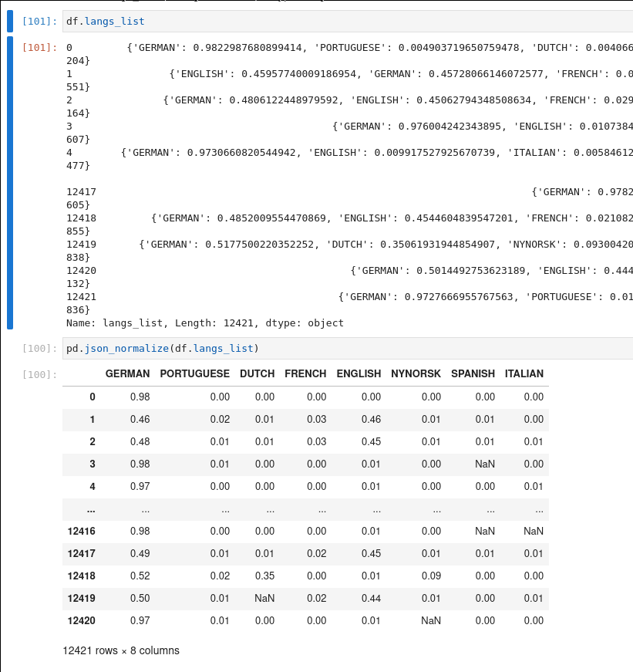The width and height of the screenshot is (633, 672).
Task: Select row index 12420 in the dataframe
Action: click(81, 621)
